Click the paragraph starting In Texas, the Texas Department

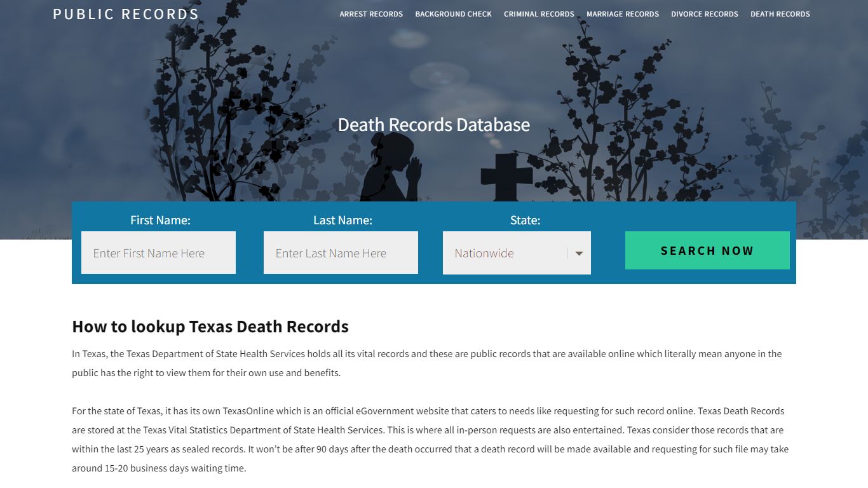click(427, 363)
